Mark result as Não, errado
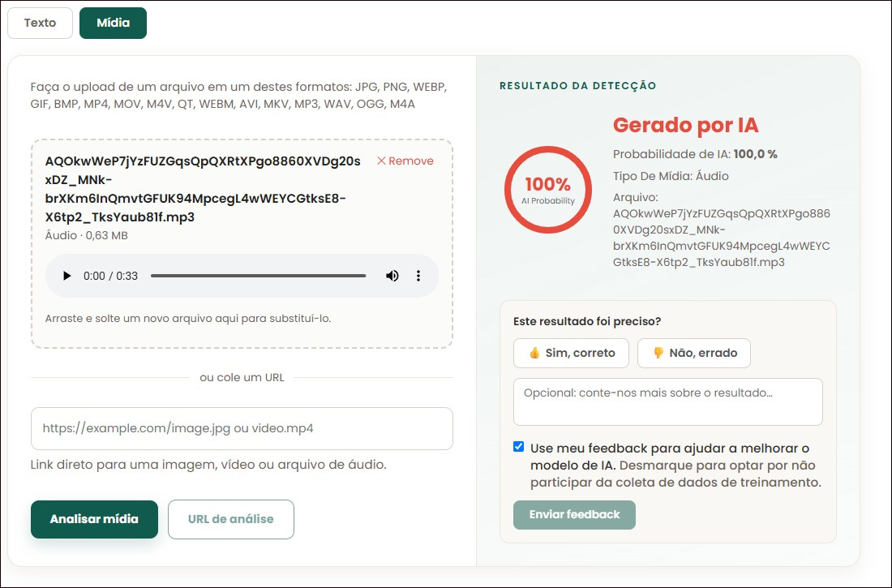 pos(694,353)
